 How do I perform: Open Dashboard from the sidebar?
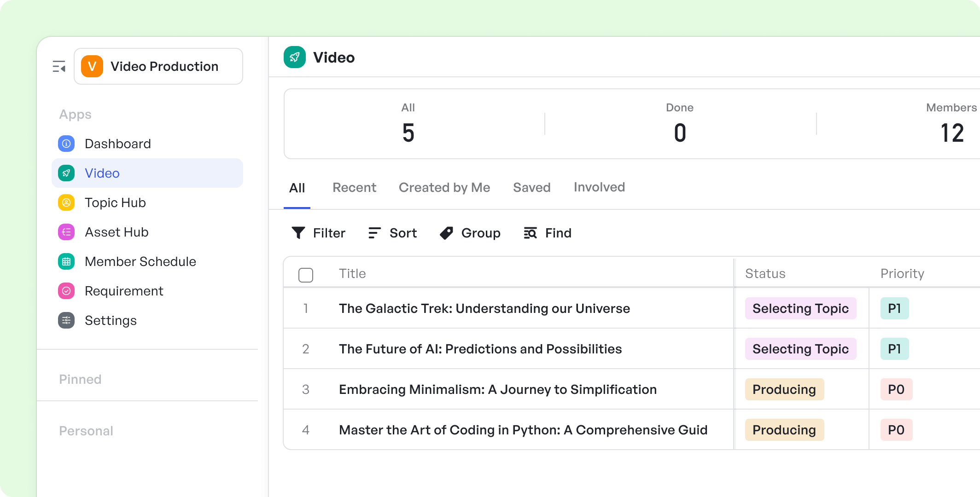pos(147,144)
